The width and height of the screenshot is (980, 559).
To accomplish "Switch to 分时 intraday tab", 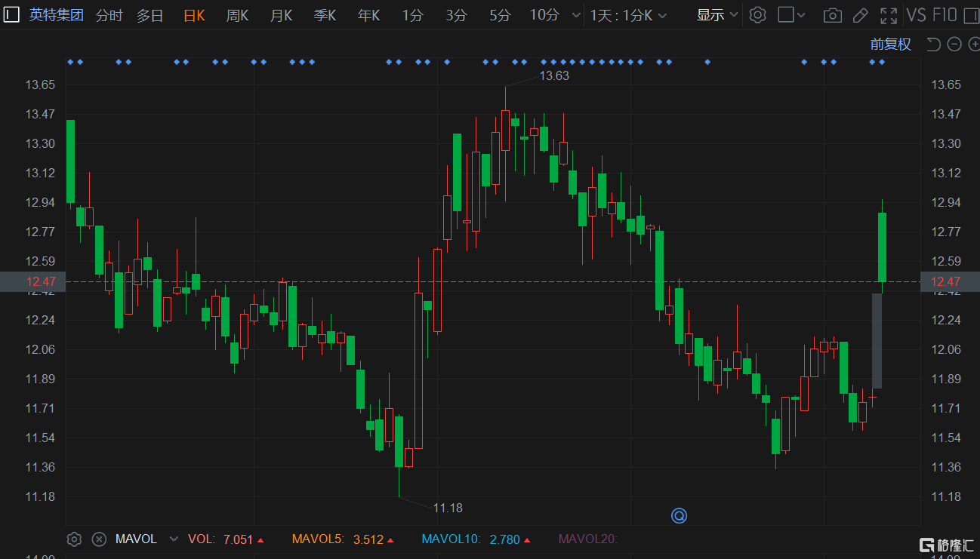I will [109, 15].
